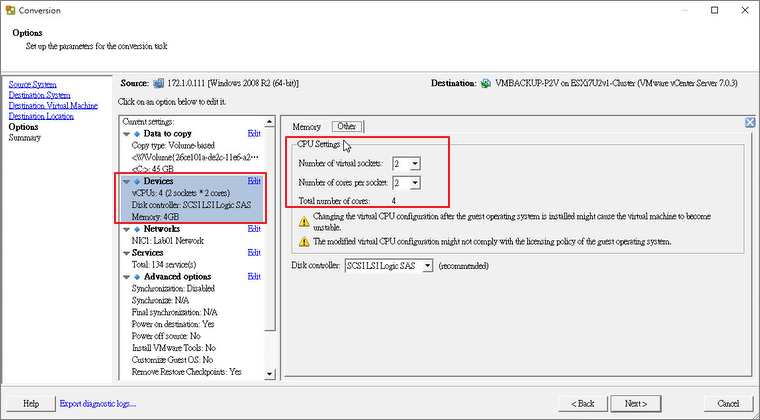Collapse the Devices section arrow
The image size is (760, 420).
pos(127,182)
